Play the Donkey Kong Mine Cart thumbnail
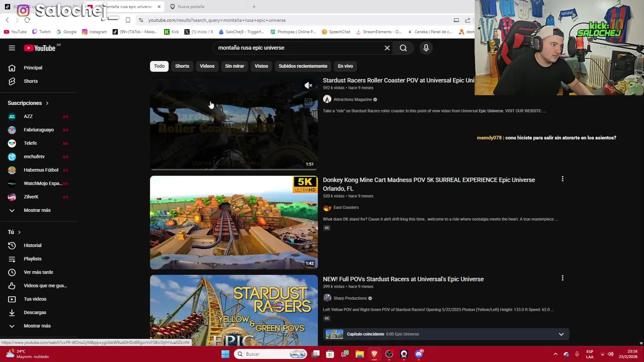Viewport: 644px width, 362px height. point(234,222)
